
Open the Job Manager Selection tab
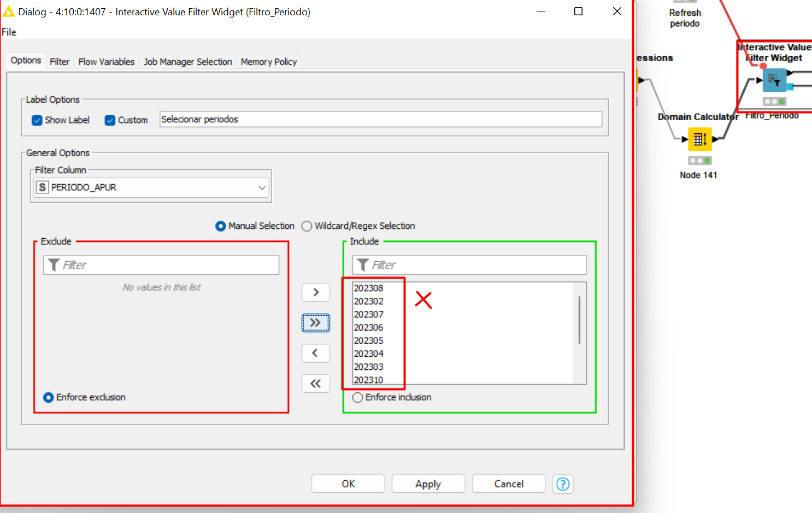pyautogui.click(x=188, y=62)
